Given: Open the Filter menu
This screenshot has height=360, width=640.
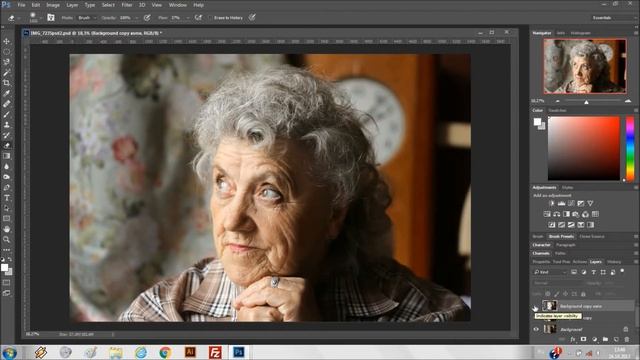Looking at the screenshot, I should [x=127, y=5].
